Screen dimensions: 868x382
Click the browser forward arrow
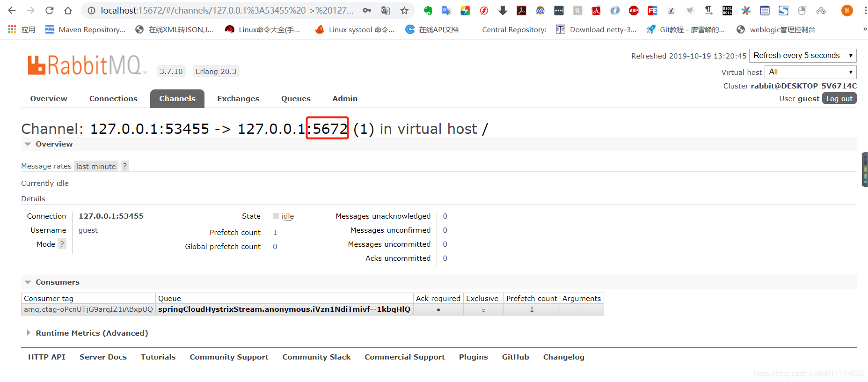(x=31, y=10)
